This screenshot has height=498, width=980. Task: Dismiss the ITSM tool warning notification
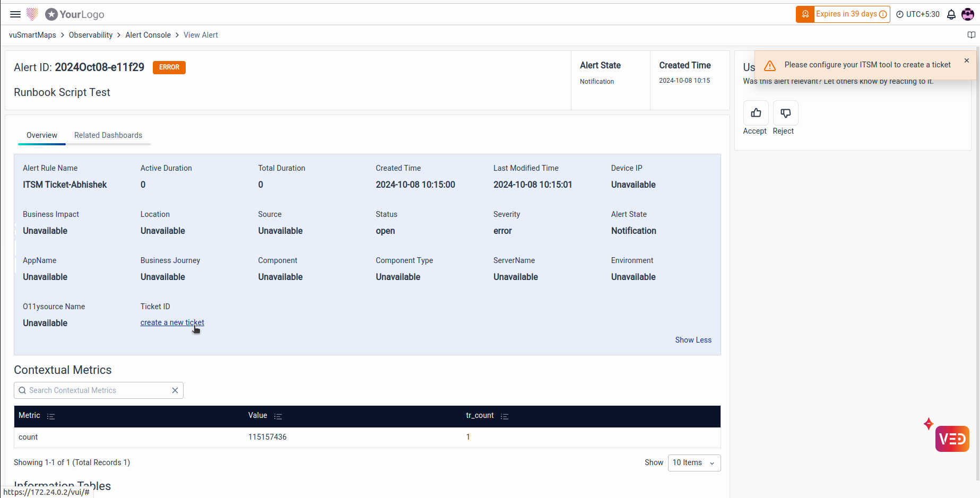[x=967, y=60]
